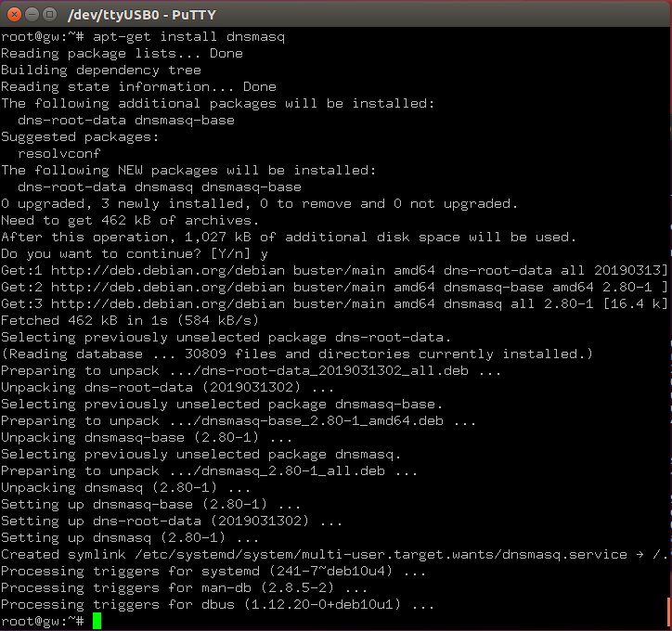
Task: Click 'Unpacking dns-root-data (2019031302) ...' line
Action: pos(168,388)
